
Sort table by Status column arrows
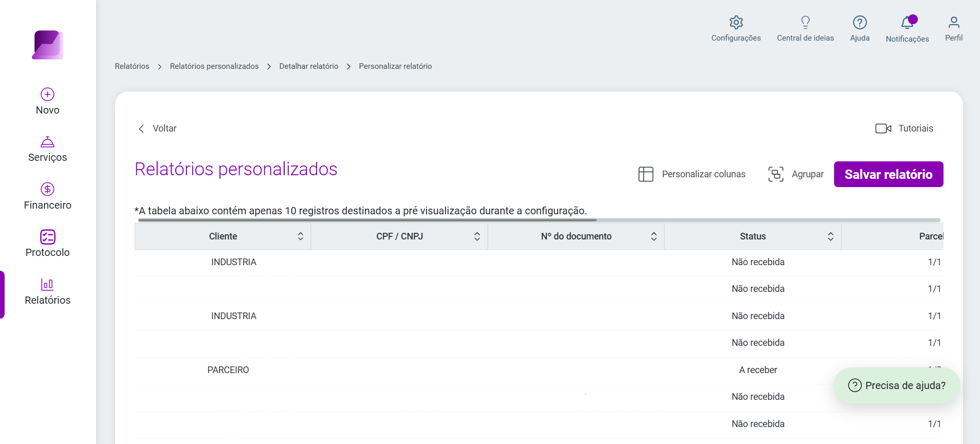[x=830, y=236]
